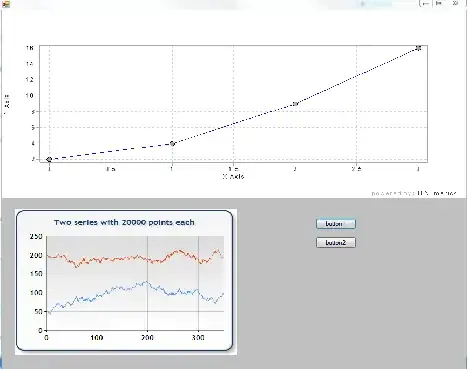Click the vertical gridline at 200 in lower chart
The width and height of the screenshot is (469, 369).
point(148,283)
